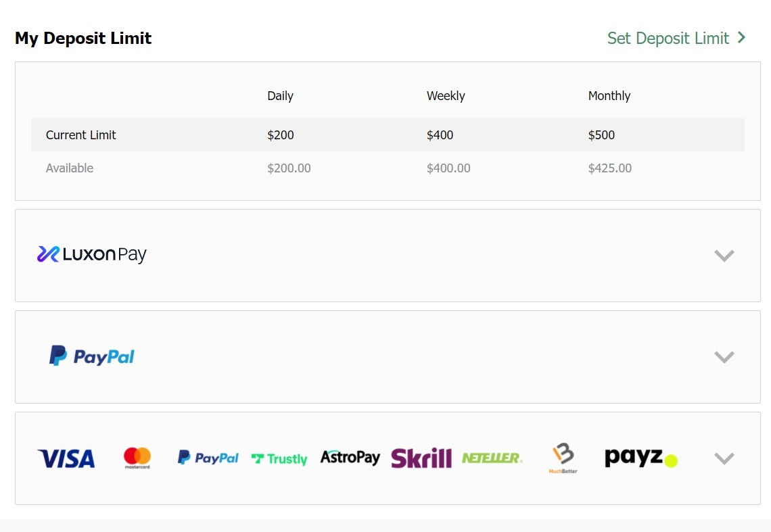Click the Payz logo icon

pos(640,458)
